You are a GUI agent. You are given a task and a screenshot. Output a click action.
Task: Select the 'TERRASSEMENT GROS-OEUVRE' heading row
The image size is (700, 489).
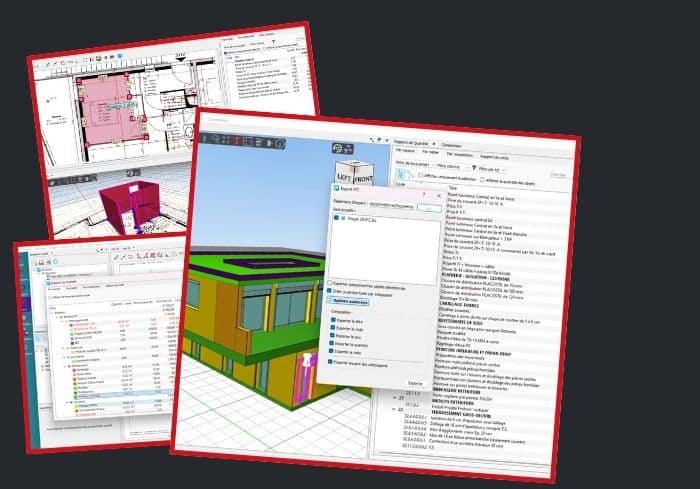point(462,415)
